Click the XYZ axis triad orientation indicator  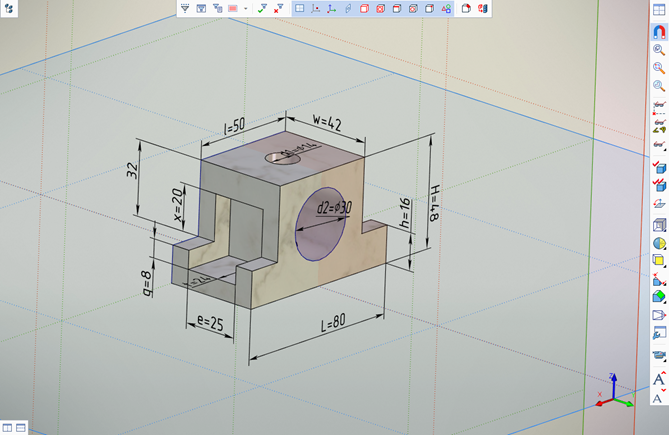[x=614, y=391]
